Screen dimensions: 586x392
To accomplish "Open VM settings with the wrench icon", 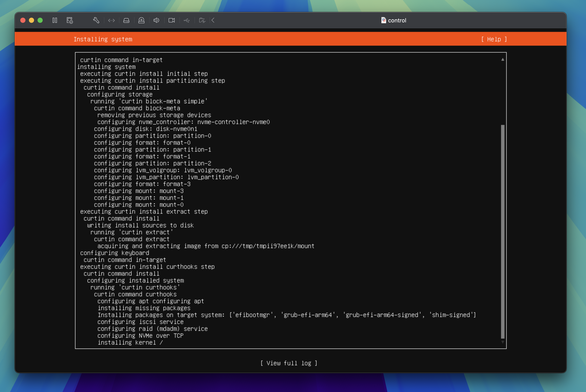I will click(96, 20).
